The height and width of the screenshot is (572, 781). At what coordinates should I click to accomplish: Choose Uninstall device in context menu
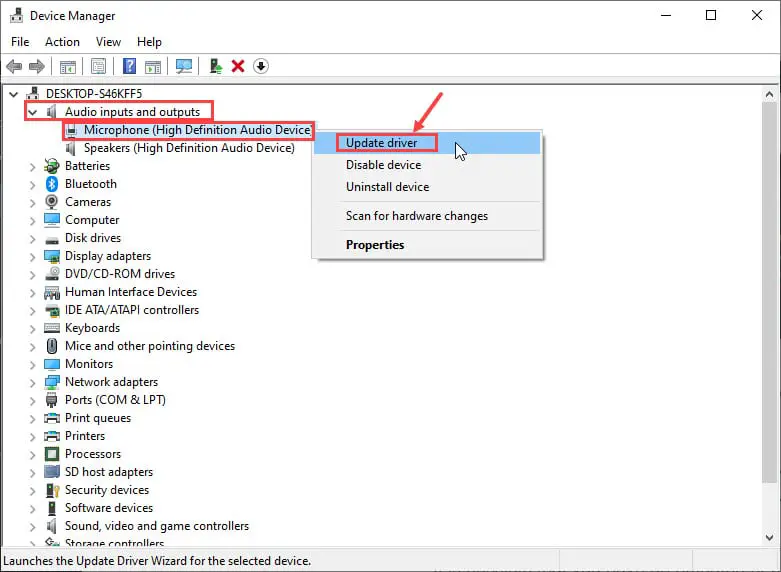[427, 187]
